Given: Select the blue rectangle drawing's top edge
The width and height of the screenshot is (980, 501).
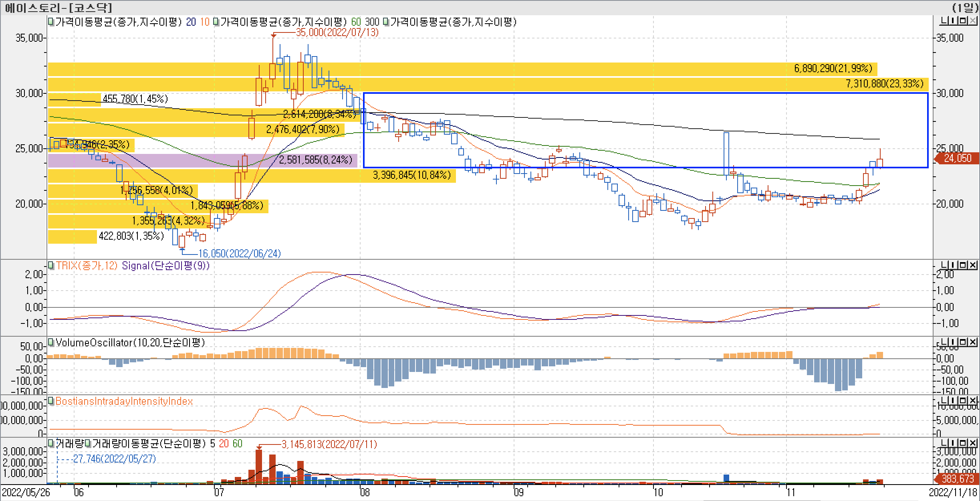Looking at the screenshot, I should tap(641, 93).
